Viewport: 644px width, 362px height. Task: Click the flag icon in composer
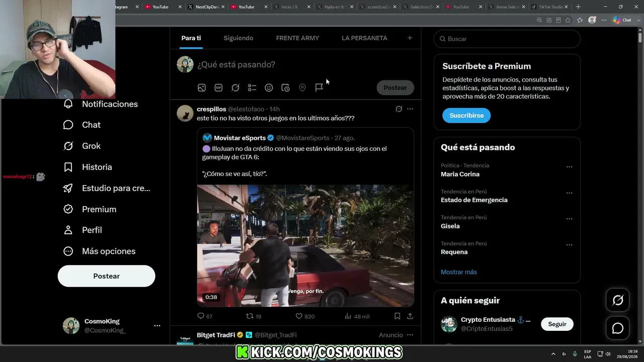coord(319,87)
